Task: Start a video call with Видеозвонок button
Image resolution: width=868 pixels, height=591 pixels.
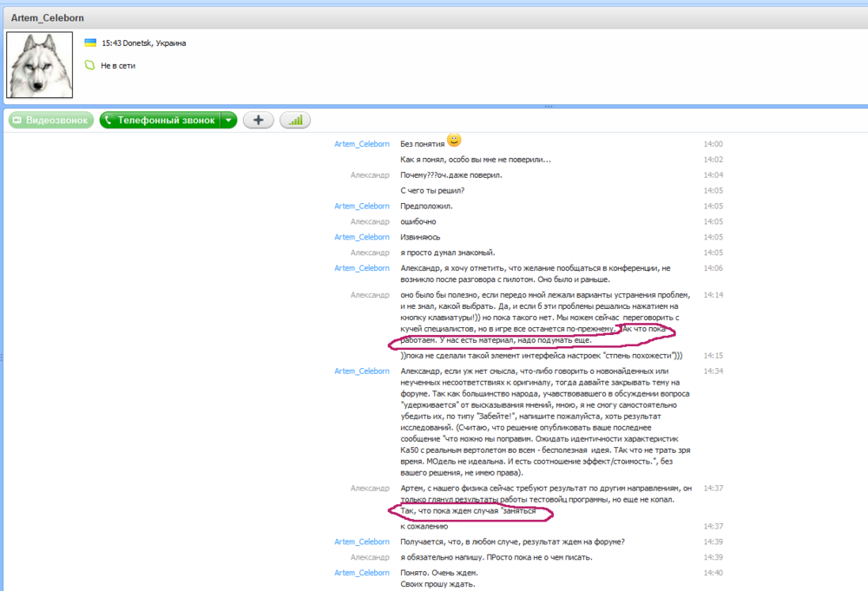Action: click(x=51, y=120)
